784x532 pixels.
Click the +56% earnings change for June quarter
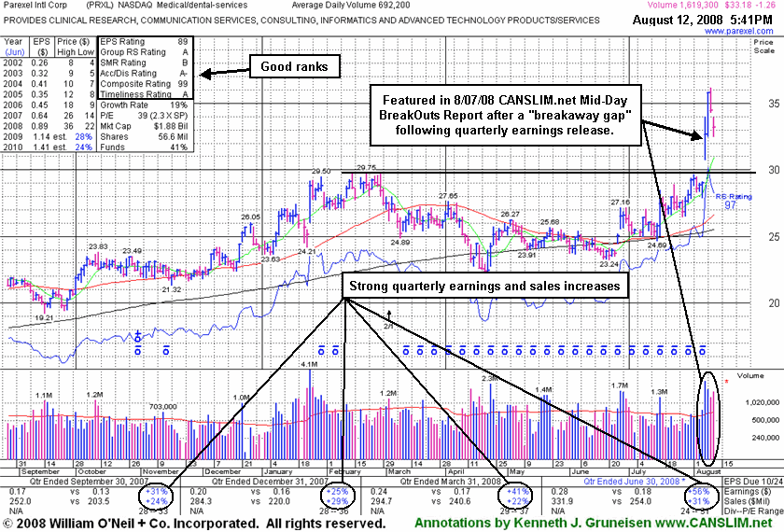click(x=697, y=492)
